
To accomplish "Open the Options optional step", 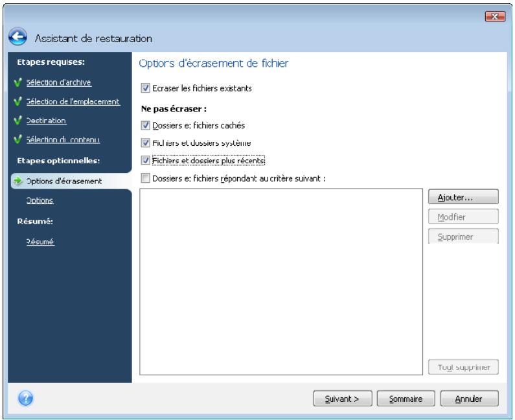I will pyautogui.click(x=40, y=200).
